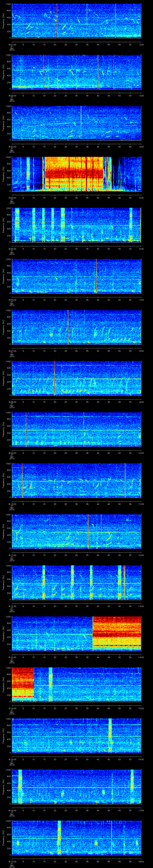Pick the spectrogram panel starting at 8:07:00
This screenshot has width=153, height=868.
[x=76, y=327]
